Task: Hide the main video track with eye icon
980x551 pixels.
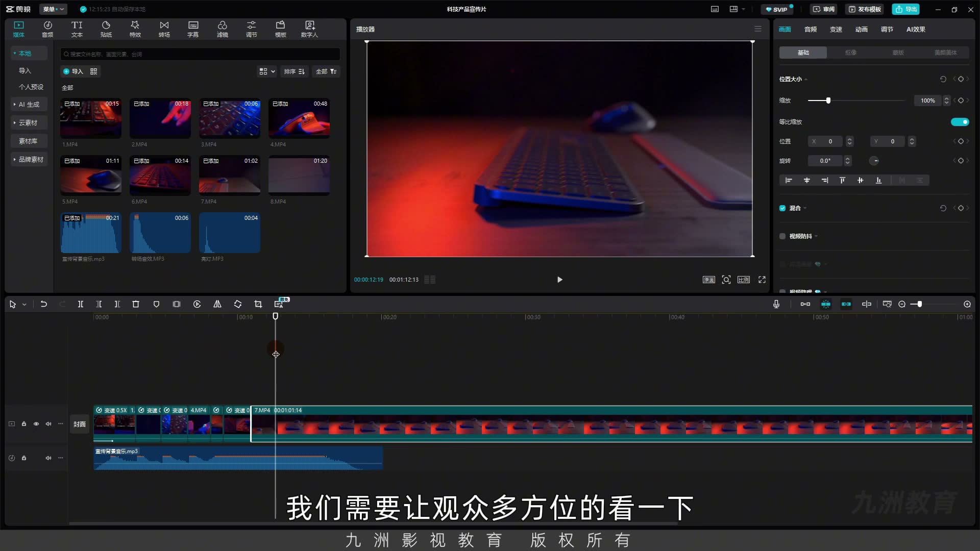Action: pyautogui.click(x=36, y=424)
